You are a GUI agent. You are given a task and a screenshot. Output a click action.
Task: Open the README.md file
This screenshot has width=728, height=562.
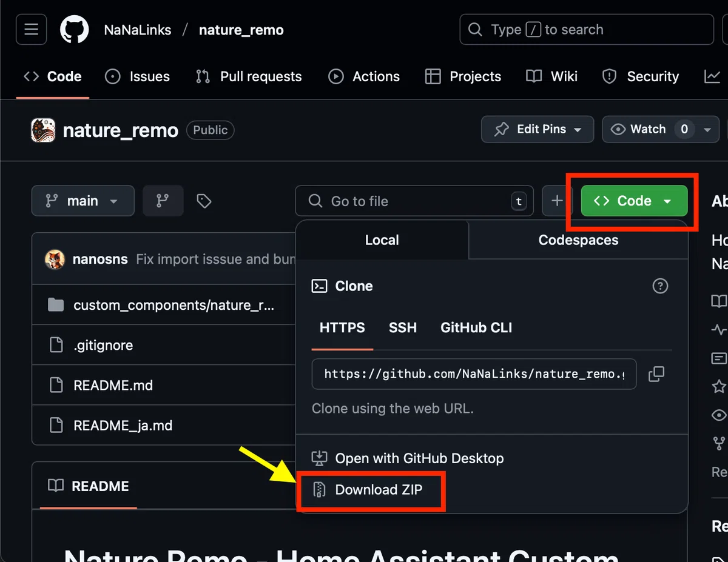point(113,386)
